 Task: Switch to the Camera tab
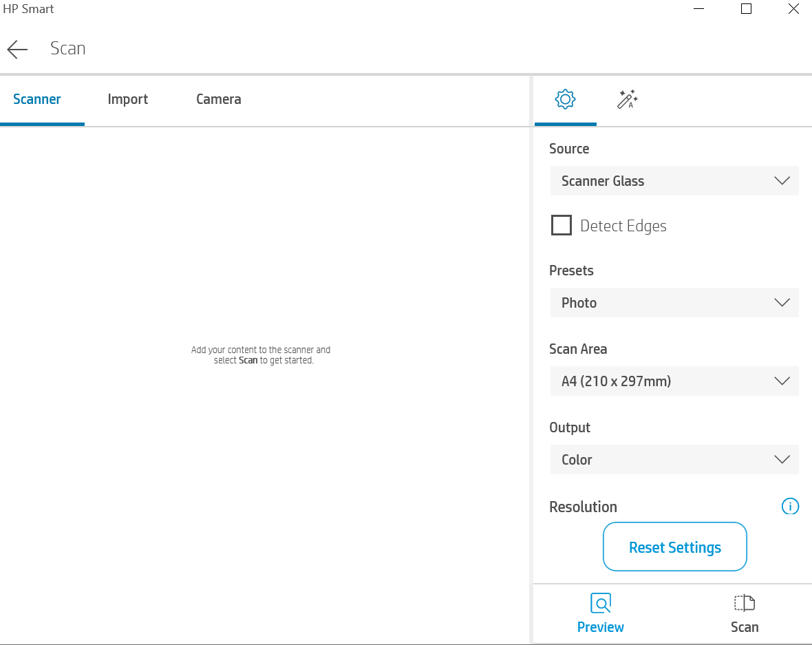point(218,99)
